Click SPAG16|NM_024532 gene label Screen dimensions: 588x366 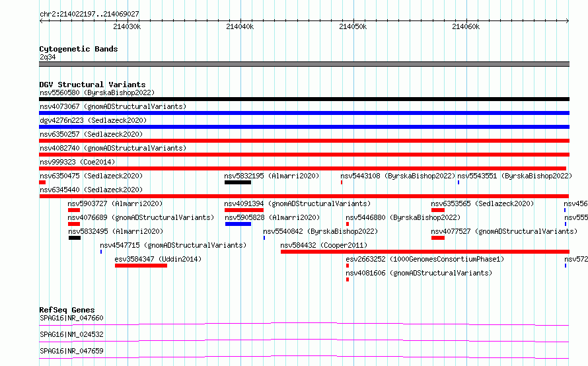tap(71, 334)
